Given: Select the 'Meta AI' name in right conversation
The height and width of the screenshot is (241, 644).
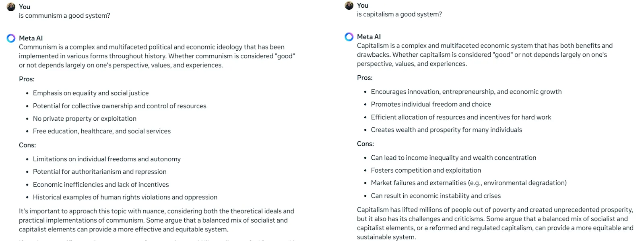Looking at the screenshot, I should tap(369, 37).
